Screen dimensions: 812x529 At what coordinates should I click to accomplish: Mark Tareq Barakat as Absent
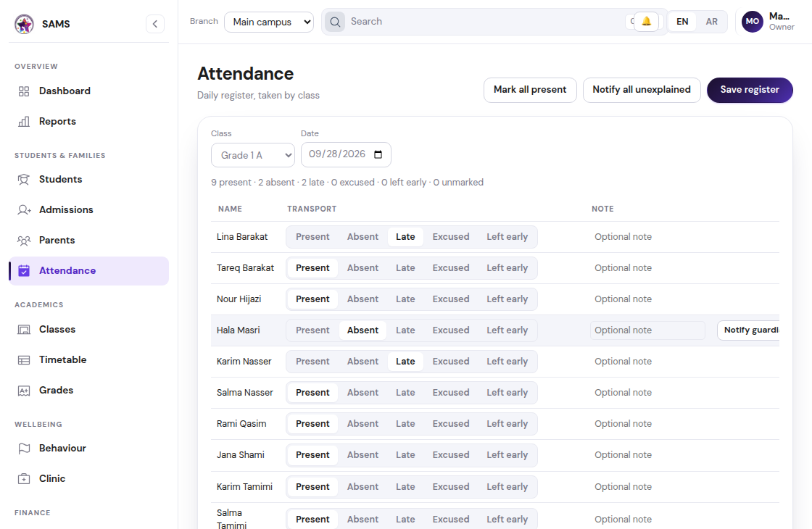coord(362,268)
